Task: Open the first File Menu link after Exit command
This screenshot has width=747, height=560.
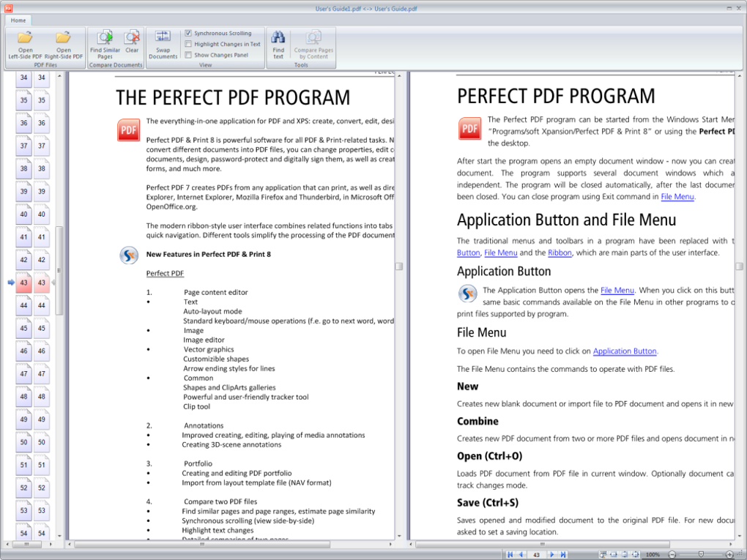Action: coord(677,197)
